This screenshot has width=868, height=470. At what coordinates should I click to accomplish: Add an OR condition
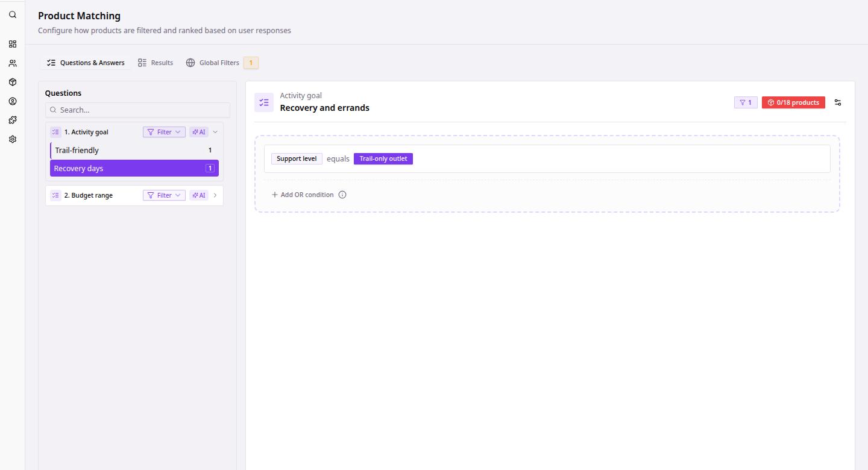[x=303, y=195]
